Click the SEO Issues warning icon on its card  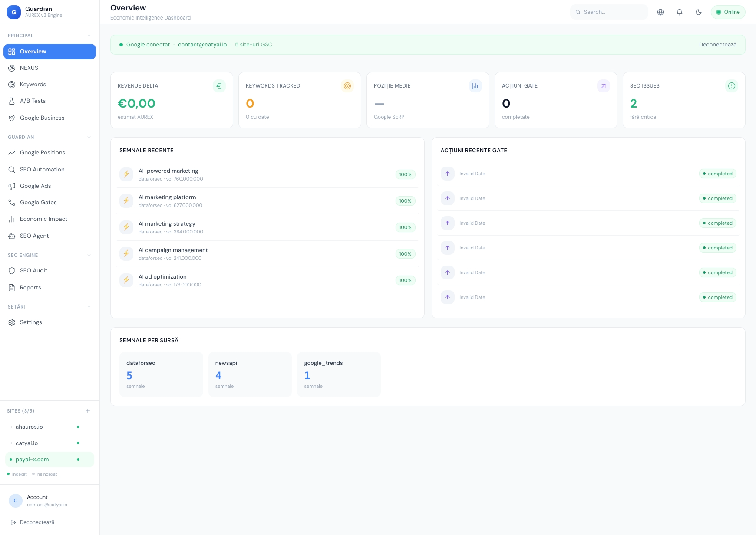pyautogui.click(x=732, y=86)
